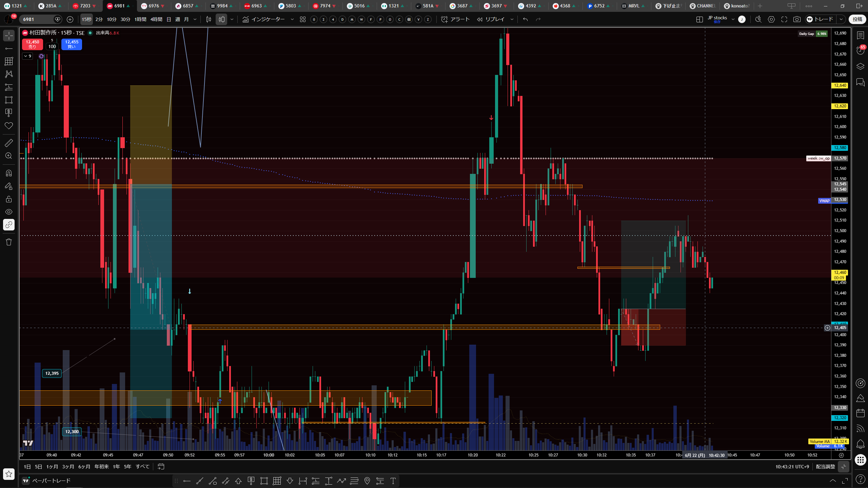This screenshot has width=868, height=488.
Task: Switch to the 6976 symbol tab
Action: click(153, 6)
